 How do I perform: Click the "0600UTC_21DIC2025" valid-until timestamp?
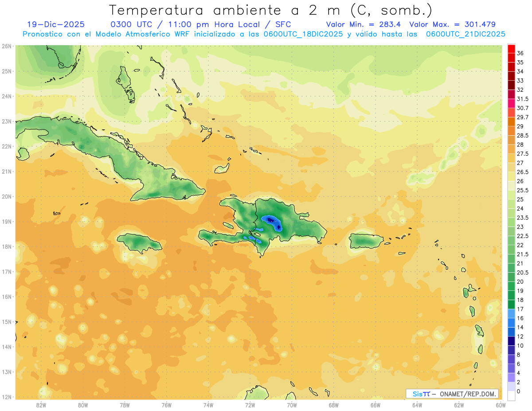(x=465, y=34)
